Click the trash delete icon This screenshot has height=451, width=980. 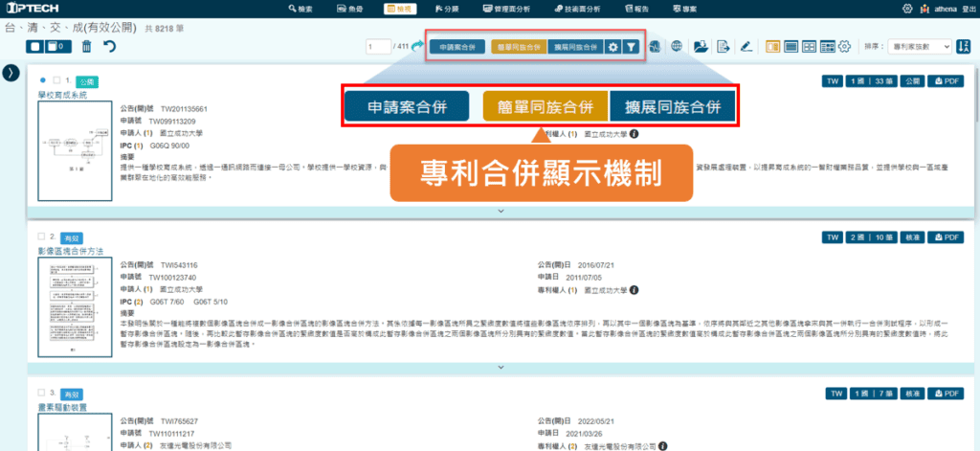87,46
